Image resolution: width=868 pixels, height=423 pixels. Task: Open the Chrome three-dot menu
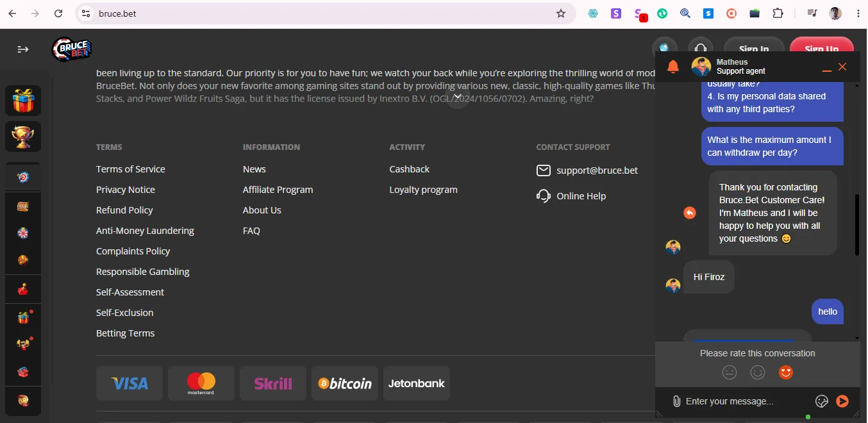858,13
